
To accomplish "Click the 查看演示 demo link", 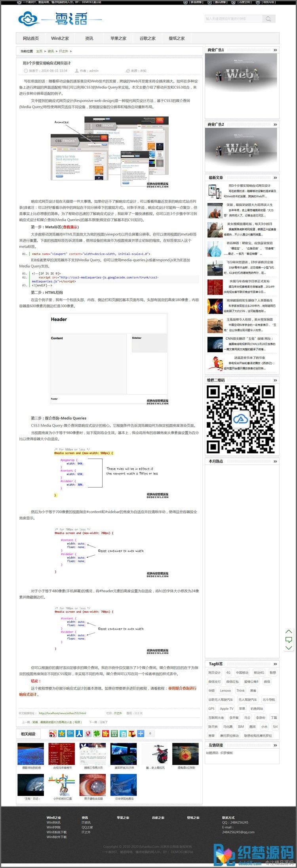I will (x=70, y=227).
